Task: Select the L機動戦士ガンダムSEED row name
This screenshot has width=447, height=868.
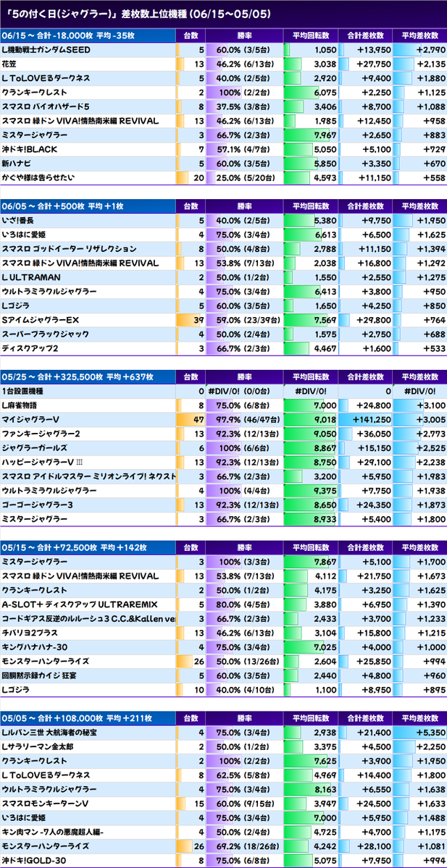Action: click(x=46, y=50)
